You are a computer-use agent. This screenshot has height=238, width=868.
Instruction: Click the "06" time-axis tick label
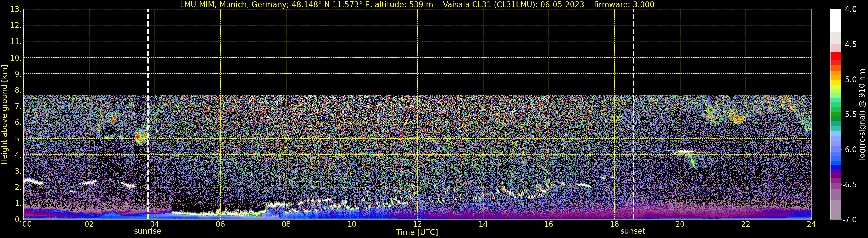tap(220, 224)
